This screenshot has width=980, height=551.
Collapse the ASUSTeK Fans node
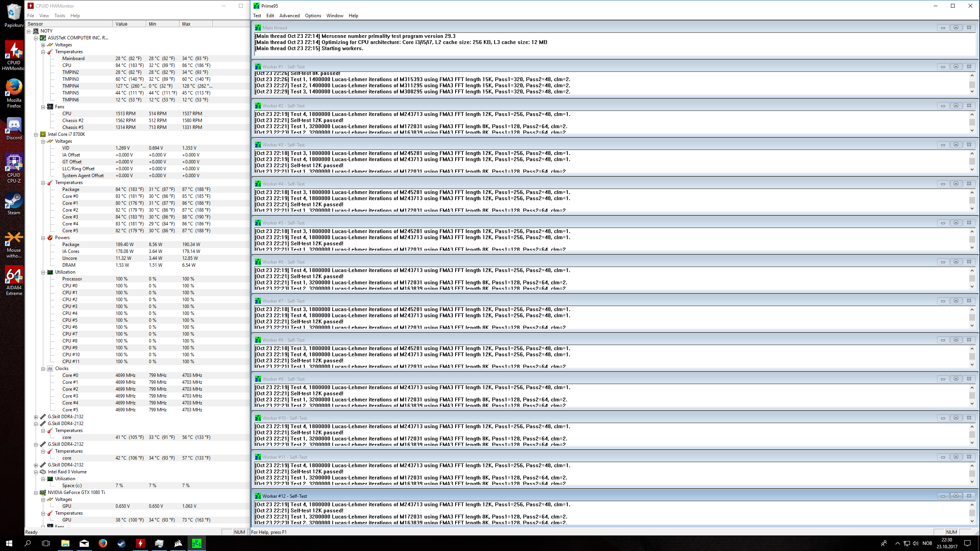coord(43,107)
